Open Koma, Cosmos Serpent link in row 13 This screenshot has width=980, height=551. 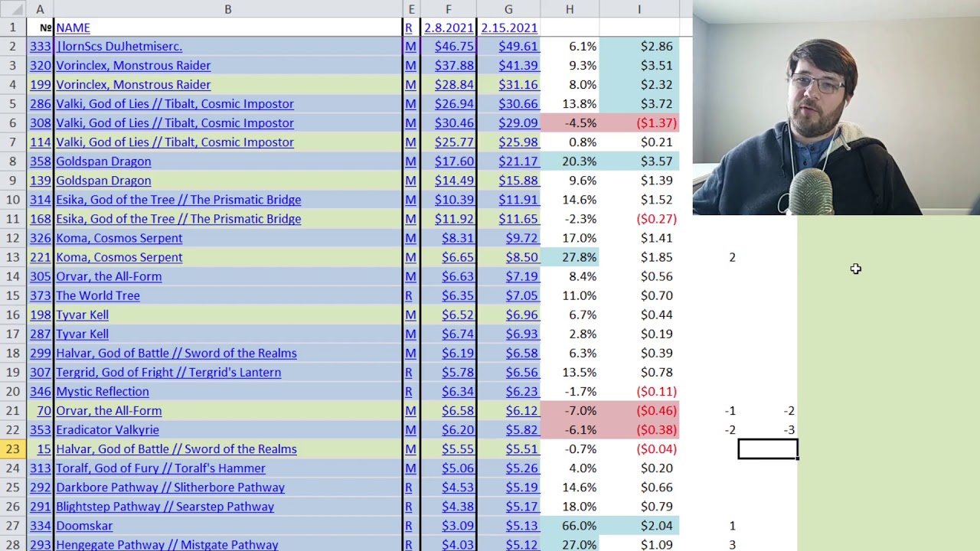[119, 257]
